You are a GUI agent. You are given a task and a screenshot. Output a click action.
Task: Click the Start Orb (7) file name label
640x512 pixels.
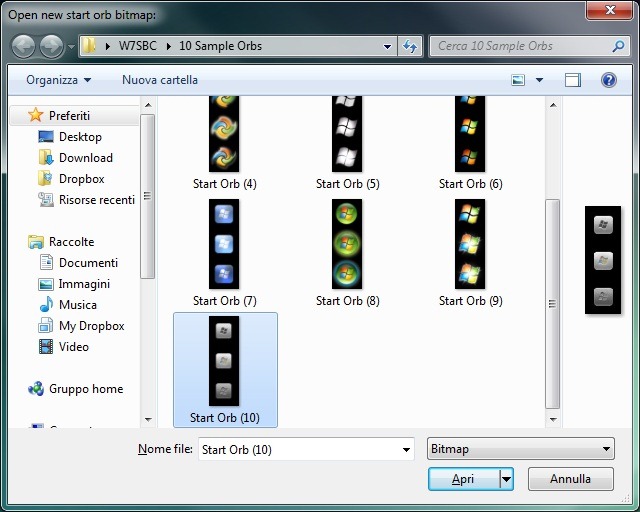click(224, 301)
